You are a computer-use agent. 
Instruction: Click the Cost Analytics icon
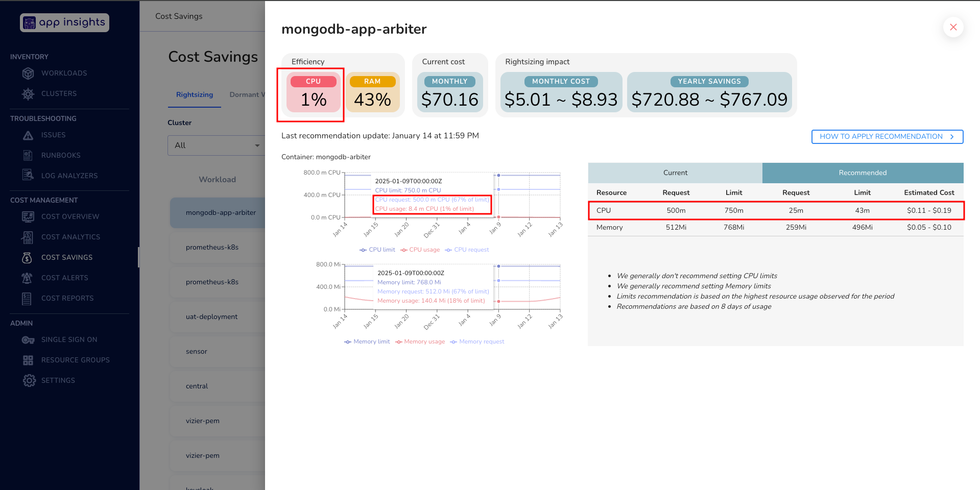point(28,237)
